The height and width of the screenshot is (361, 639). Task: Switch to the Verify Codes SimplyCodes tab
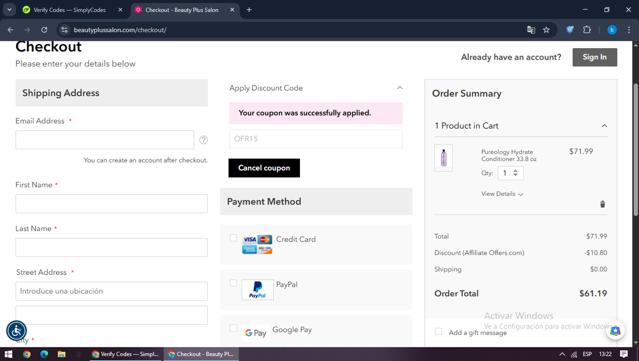(x=69, y=10)
